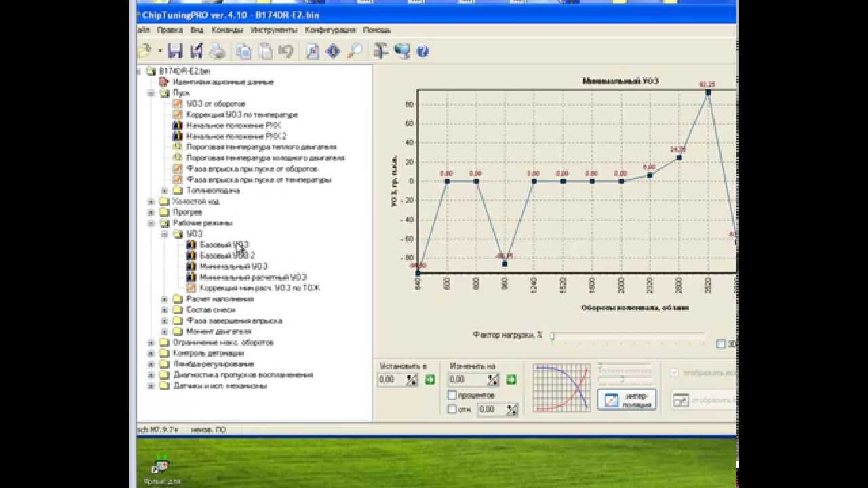Select 'Фаза впрыска при пуске от оборотов'
Viewport: 868px width, 488px height.
[x=252, y=169]
